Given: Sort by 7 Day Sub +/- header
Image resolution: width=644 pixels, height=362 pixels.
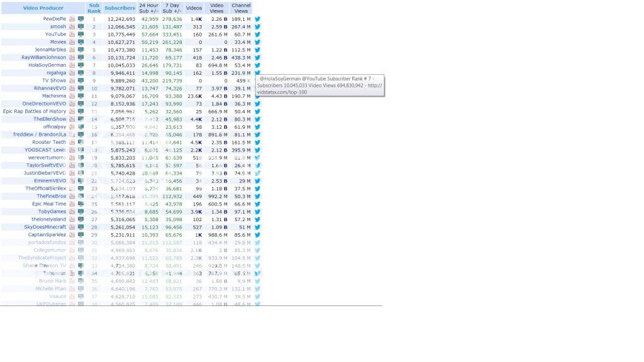Looking at the screenshot, I should [x=172, y=8].
